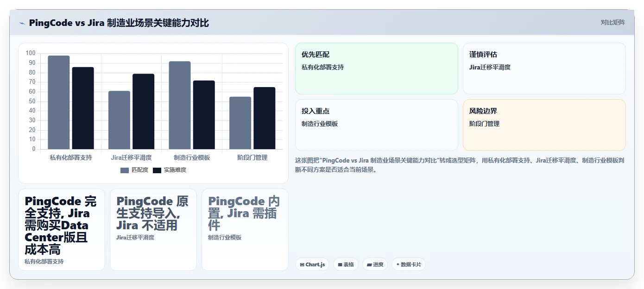The image size is (644, 289).
Task: Click the PingCode 内置, Jira 需插件 card
Action: pyautogui.click(x=245, y=230)
